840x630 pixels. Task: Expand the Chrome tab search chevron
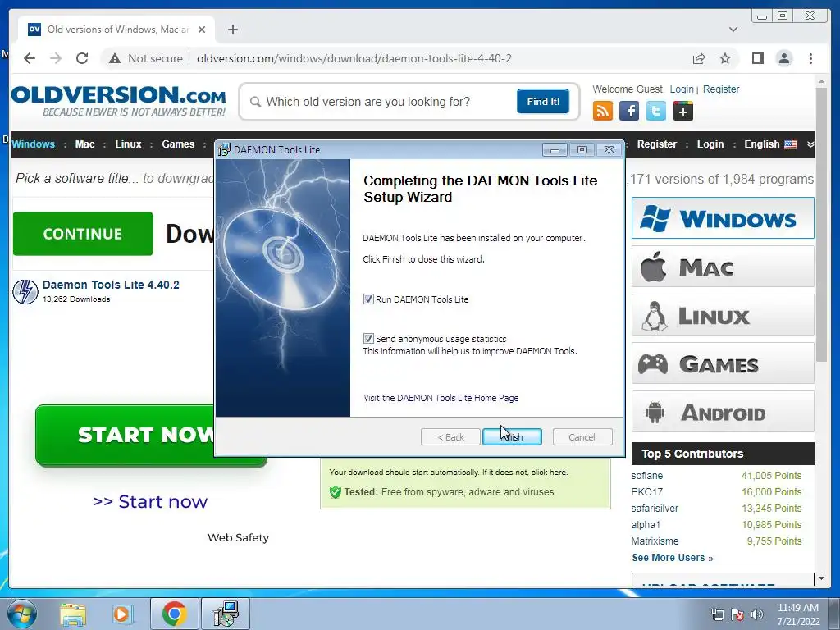pos(733,30)
